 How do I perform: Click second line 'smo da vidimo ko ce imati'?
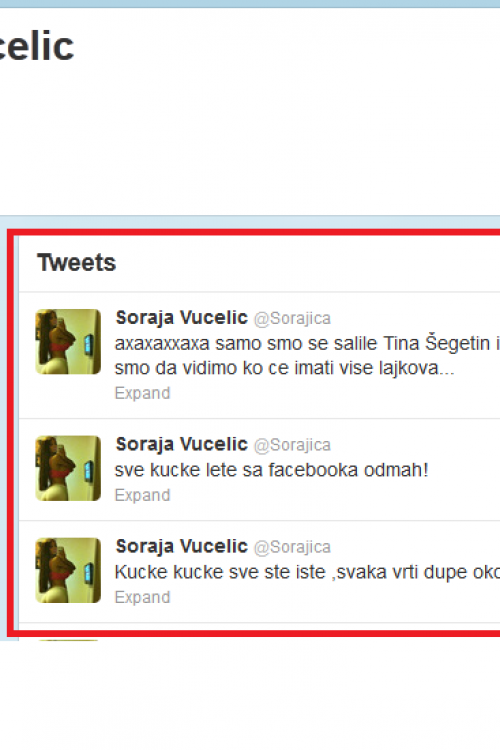coord(285,368)
